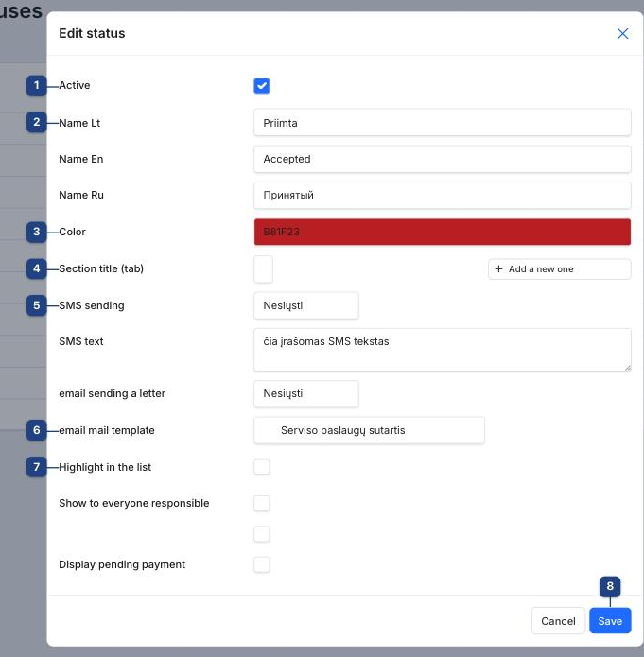Screen dimensions: 644x657
Task: Check Highlight in the list checkbox
Action: tap(262, 467)
